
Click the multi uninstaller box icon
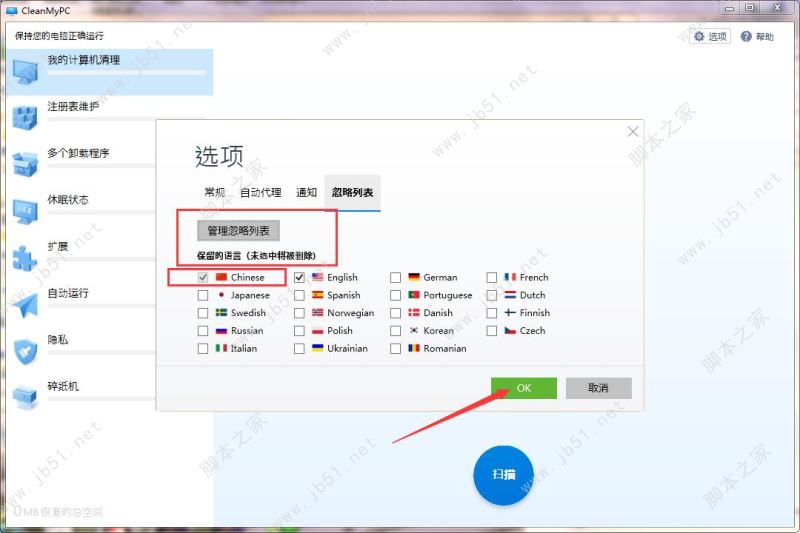pyautogui.click(x=25, y=164)
